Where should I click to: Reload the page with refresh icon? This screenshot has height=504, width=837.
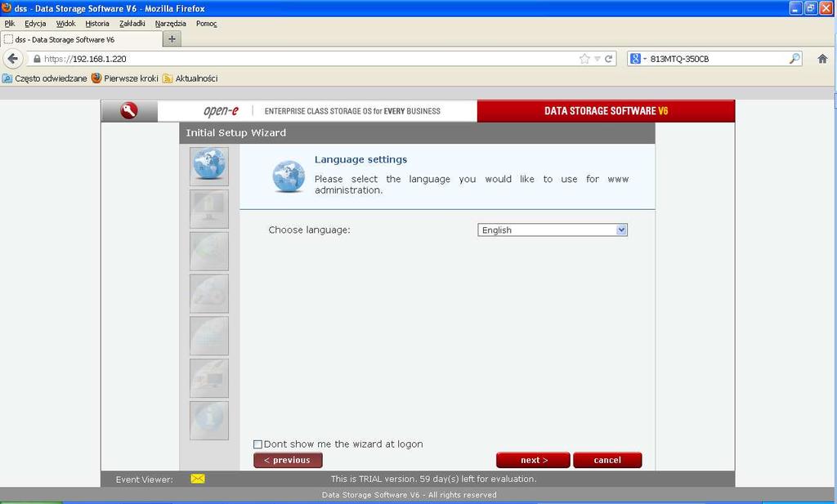pyautogui.click(x=608, y=59)
